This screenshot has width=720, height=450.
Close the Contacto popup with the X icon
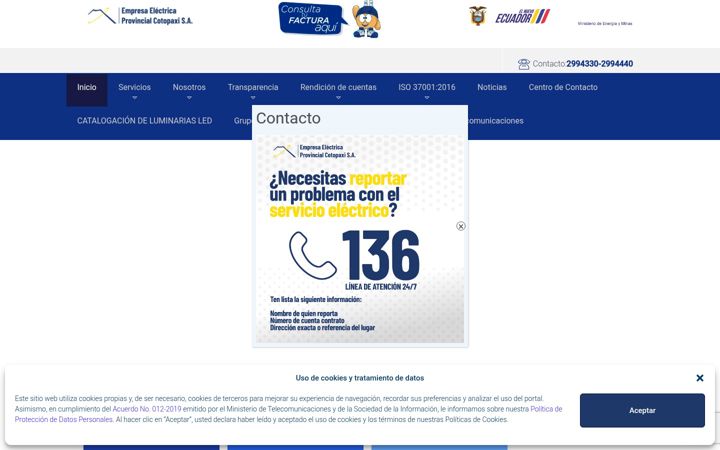[x=461, y=226]
